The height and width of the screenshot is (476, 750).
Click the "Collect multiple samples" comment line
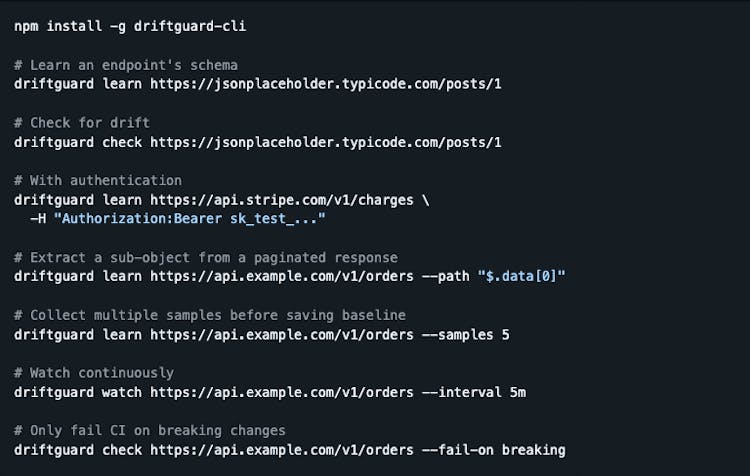tap(210, 316)
